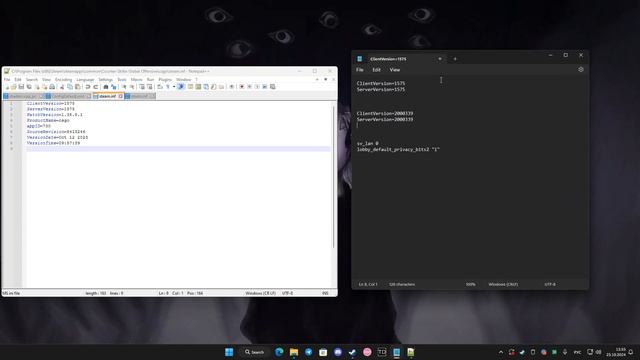Click the Open file icon in Notepad++ toolbar
The image size is (640, 360).
pos(13,87)
